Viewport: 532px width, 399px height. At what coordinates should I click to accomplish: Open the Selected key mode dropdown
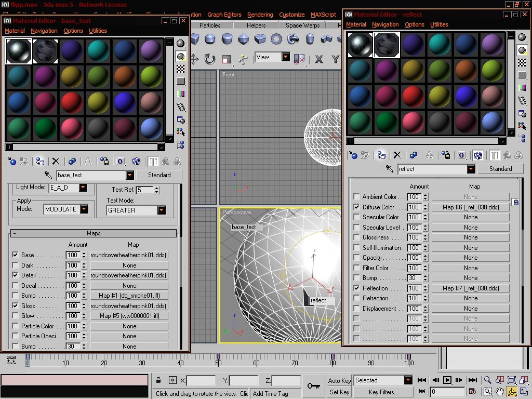click(x=408, y=380)
